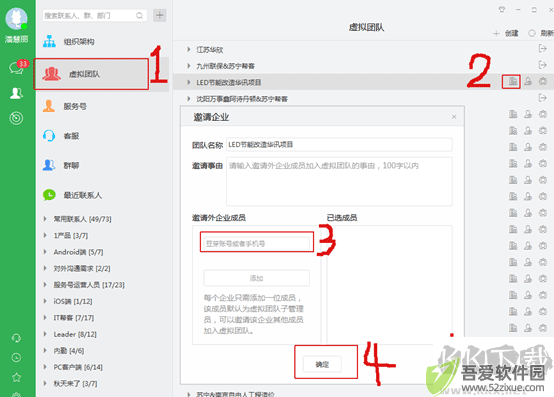Open the radar discover icon in sidebar
Viewport: 554px width, 397px height.
[x=16, y=118]
